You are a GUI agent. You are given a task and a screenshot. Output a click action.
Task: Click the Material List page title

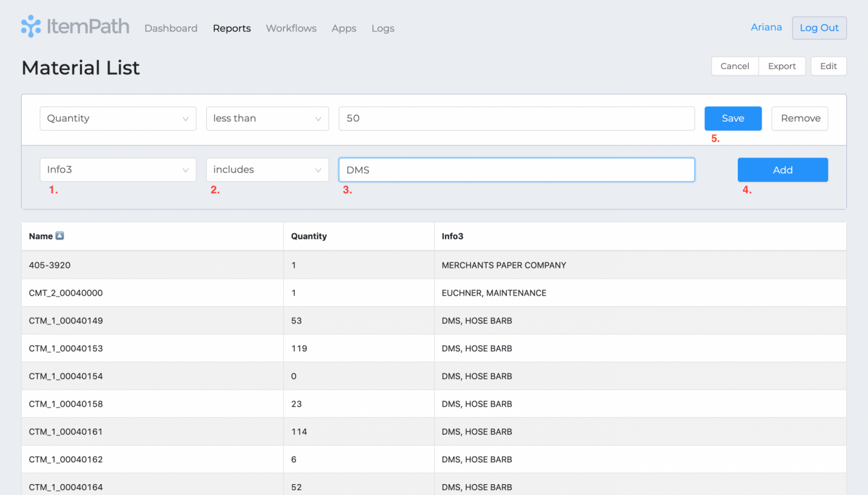click(80, 68)
